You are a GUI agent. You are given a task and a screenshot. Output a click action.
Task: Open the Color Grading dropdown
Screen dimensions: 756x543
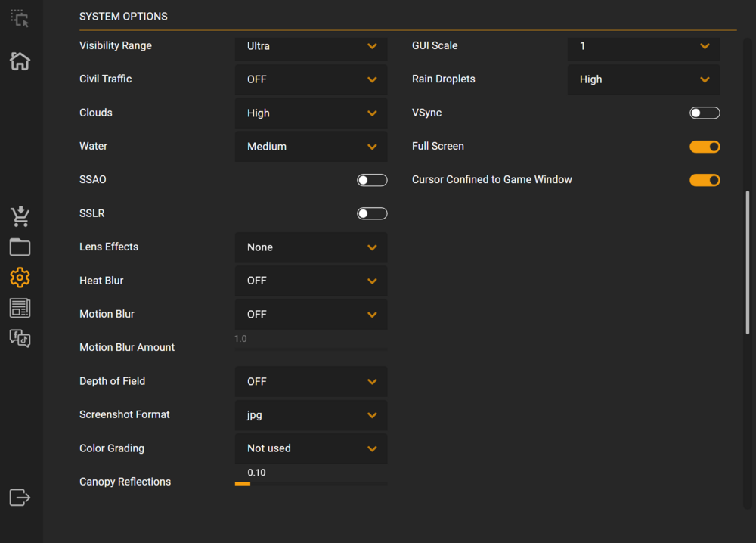tap(311, 448)
